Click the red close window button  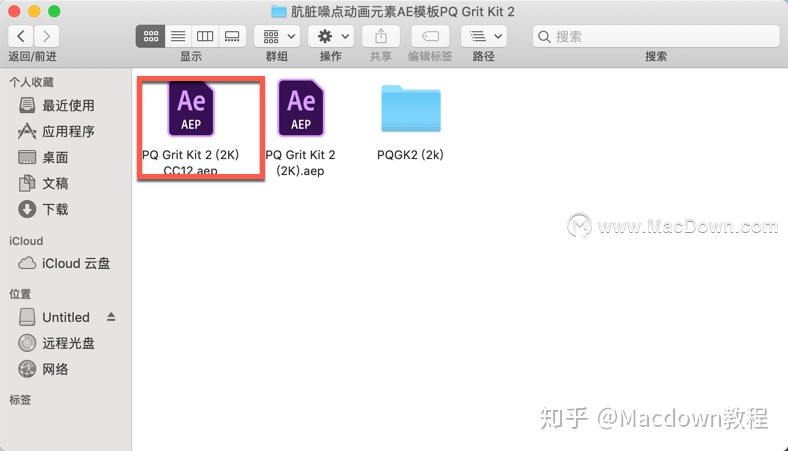14,11
